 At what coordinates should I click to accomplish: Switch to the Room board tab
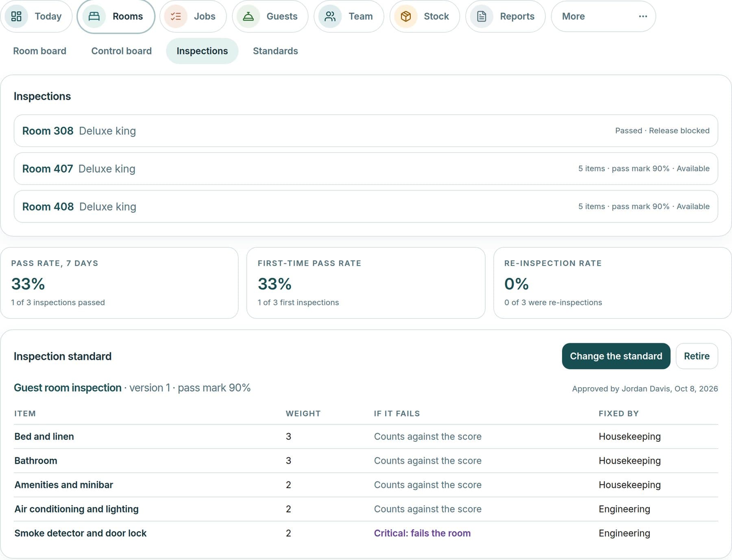[x=39, y=51]
